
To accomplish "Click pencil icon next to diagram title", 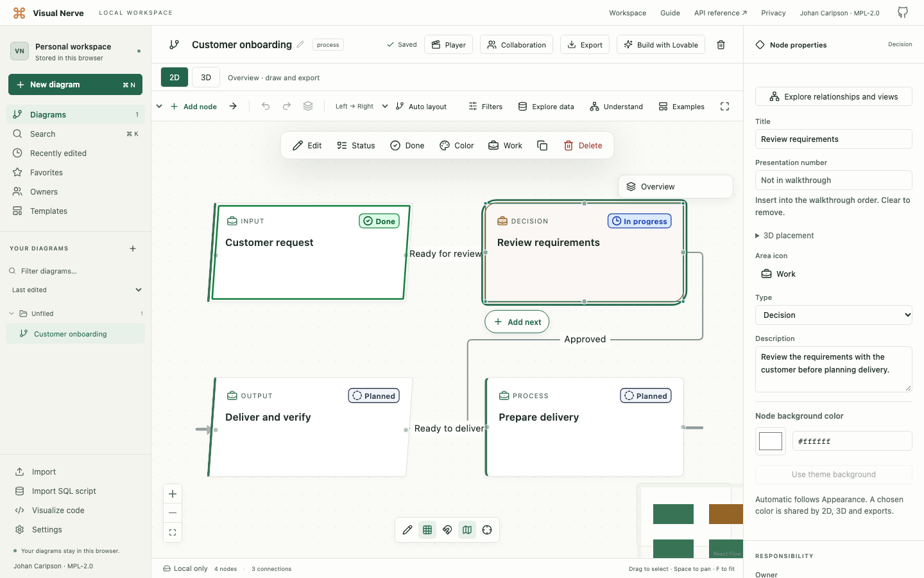I will tap(300, 44).
